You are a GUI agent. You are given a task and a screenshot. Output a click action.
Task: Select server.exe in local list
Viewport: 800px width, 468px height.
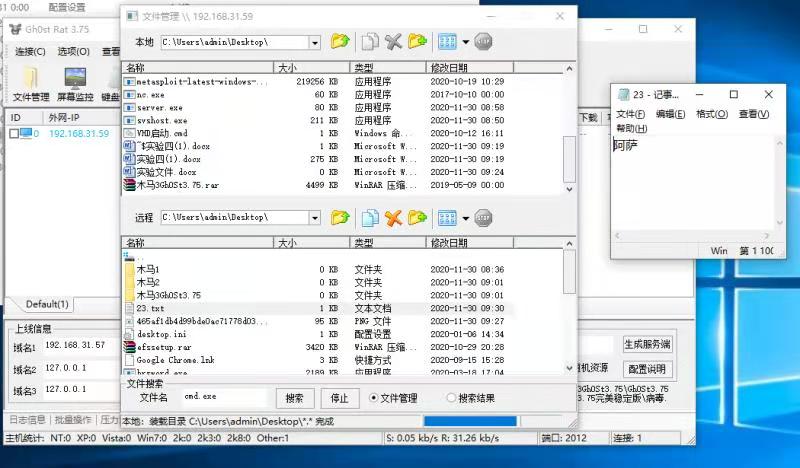[159, 108]
